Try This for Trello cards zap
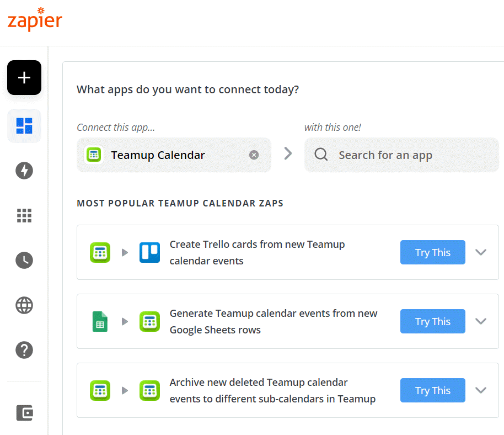 (x=433, y=252)
